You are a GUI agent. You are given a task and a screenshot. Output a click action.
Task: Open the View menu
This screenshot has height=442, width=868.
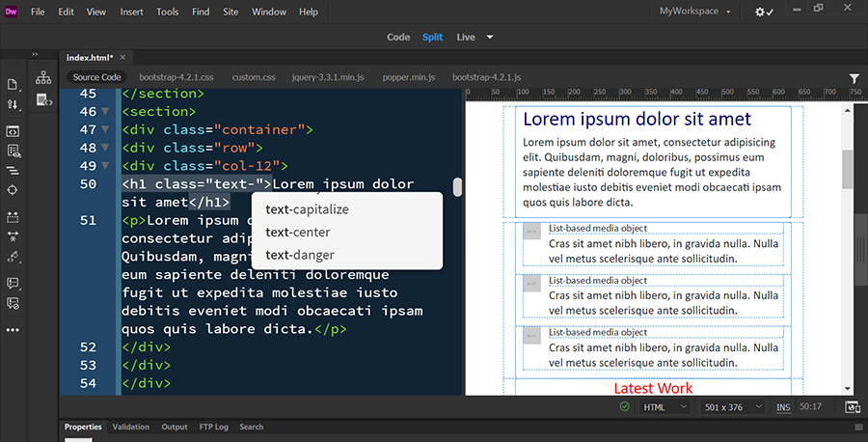[x=95, y=12]
